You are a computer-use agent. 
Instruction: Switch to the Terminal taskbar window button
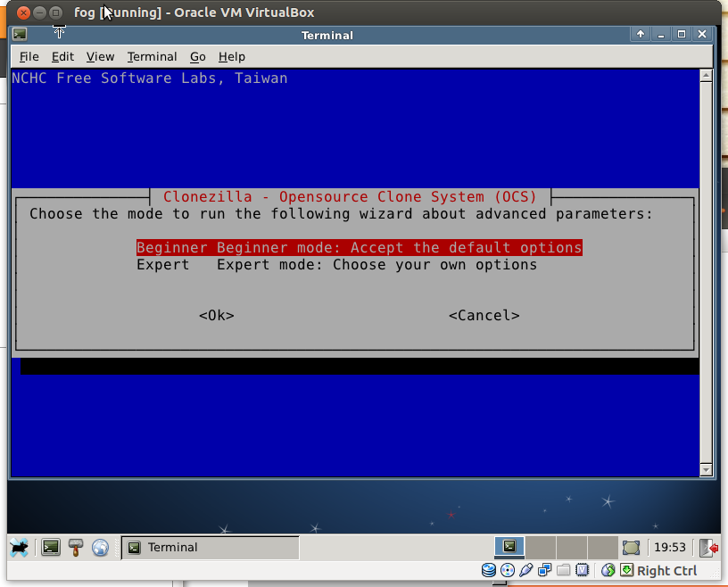pos(210,547)
